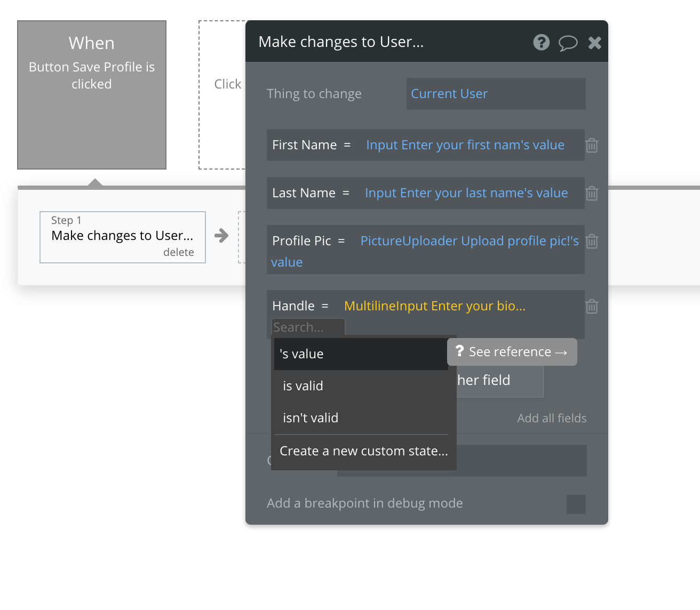The height and width of the screenshot is (610, 700).
Task: Open the Current User dropdown
Action: [496, 93]
